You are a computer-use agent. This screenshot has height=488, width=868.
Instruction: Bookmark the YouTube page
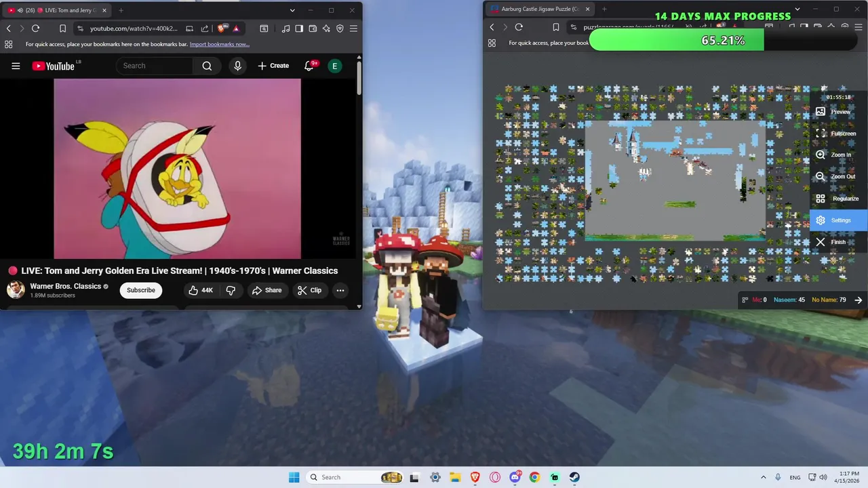pyautogui.click(x=62, y=28)
